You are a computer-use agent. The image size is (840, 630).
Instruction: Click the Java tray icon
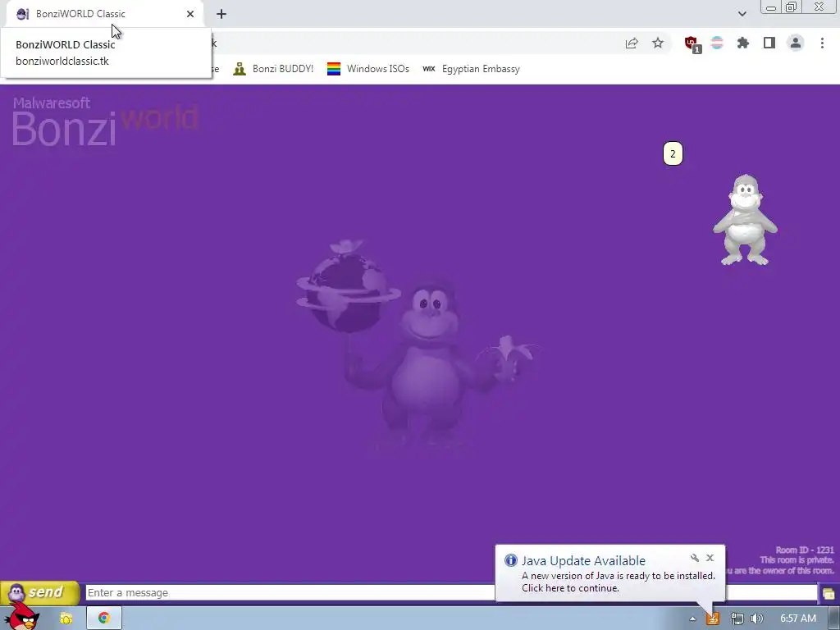(x=713, y=619)
